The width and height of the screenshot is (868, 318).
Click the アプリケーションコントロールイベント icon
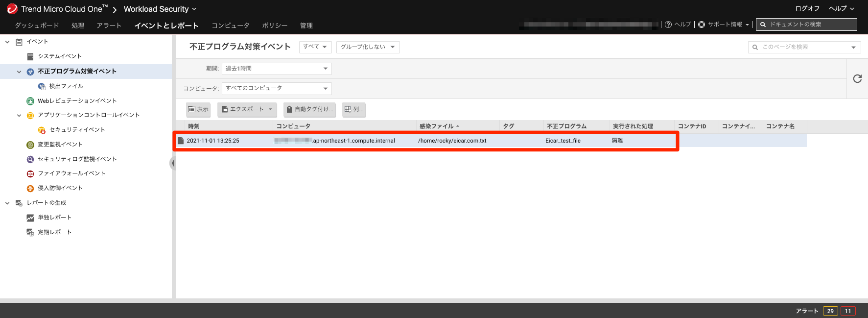30,115
